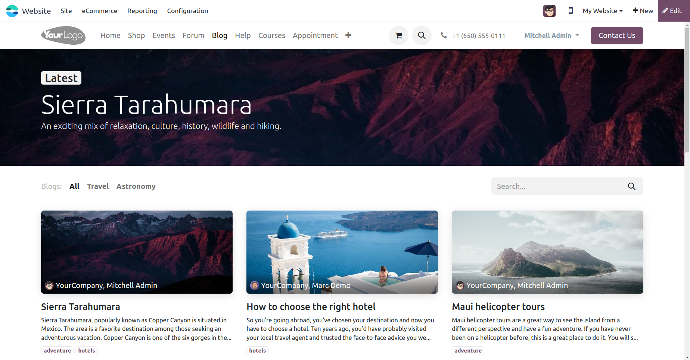Toggle mobile preview phone icon

[571, 11]
